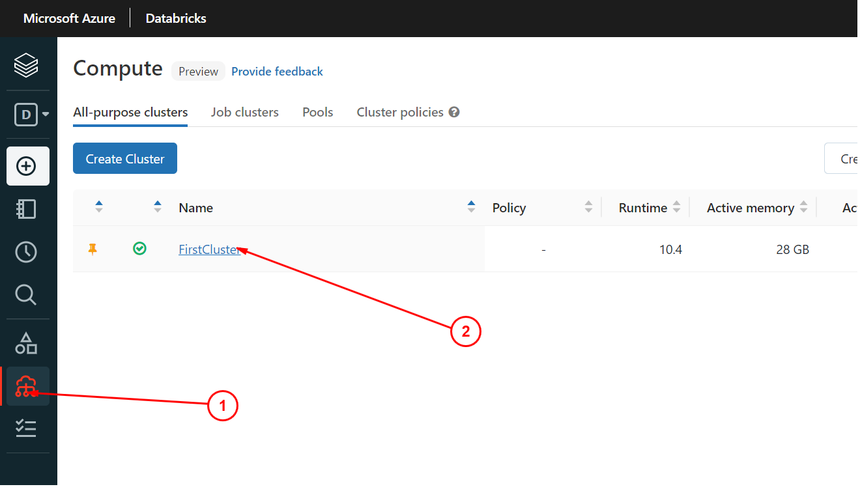860x504 pixels.
Task: Click the Search magnifier icon in sidebar
Action: tap(26, 295)
